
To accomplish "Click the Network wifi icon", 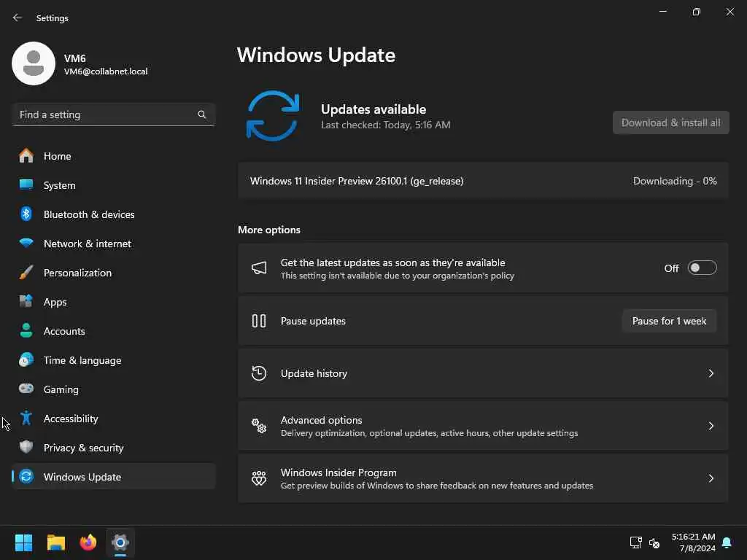I will pos(26,243).
